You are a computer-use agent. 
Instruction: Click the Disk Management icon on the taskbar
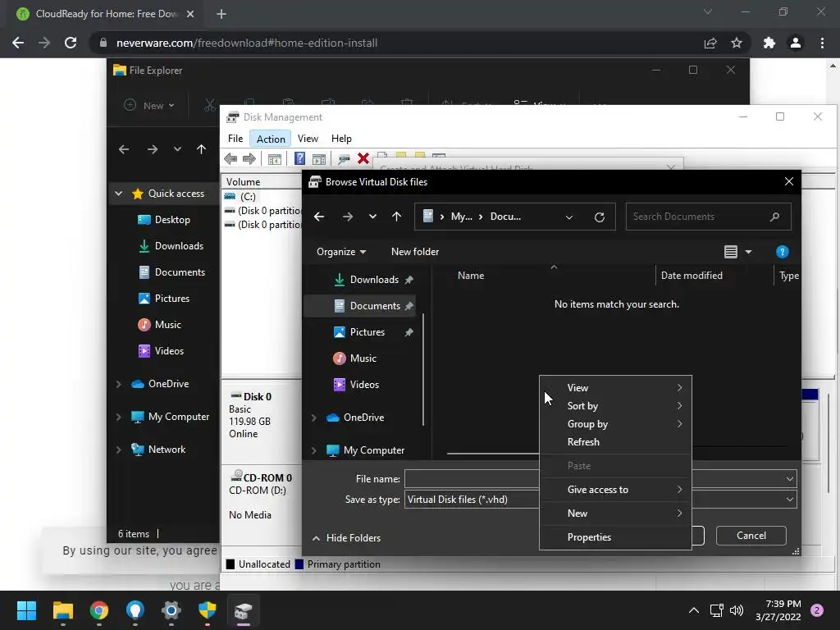tap(243, 610)
